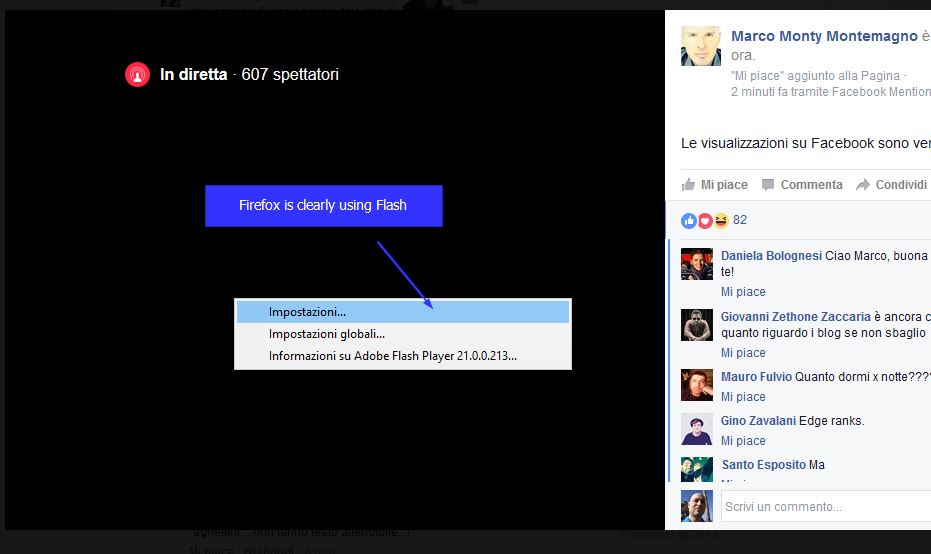Like Mauro Fulvio's comment
The height and width of the screenshot is (554, 931).
point(743,397)
